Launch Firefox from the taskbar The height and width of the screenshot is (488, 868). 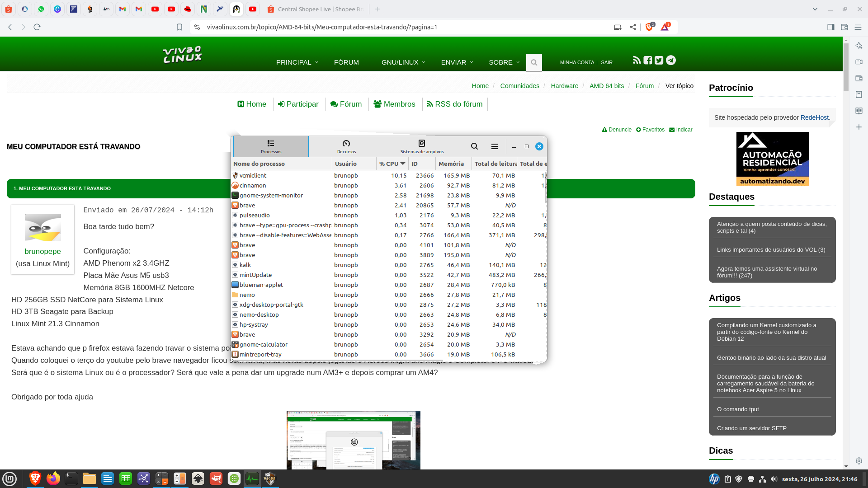53,479
